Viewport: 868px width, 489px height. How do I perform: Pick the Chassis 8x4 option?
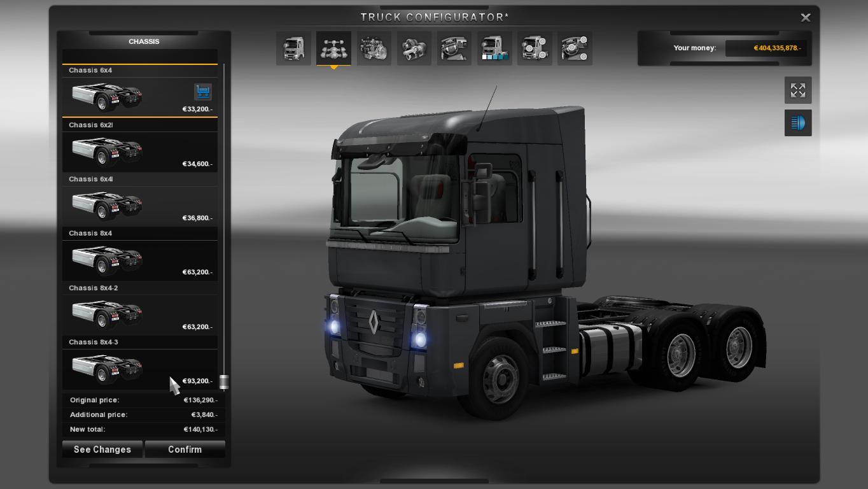139,260
